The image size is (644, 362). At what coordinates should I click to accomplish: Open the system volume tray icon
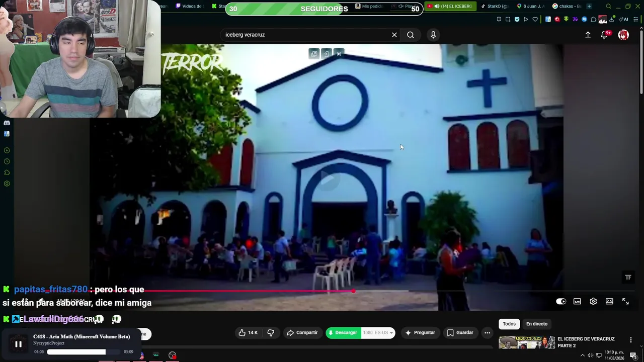tap(590, 355)
